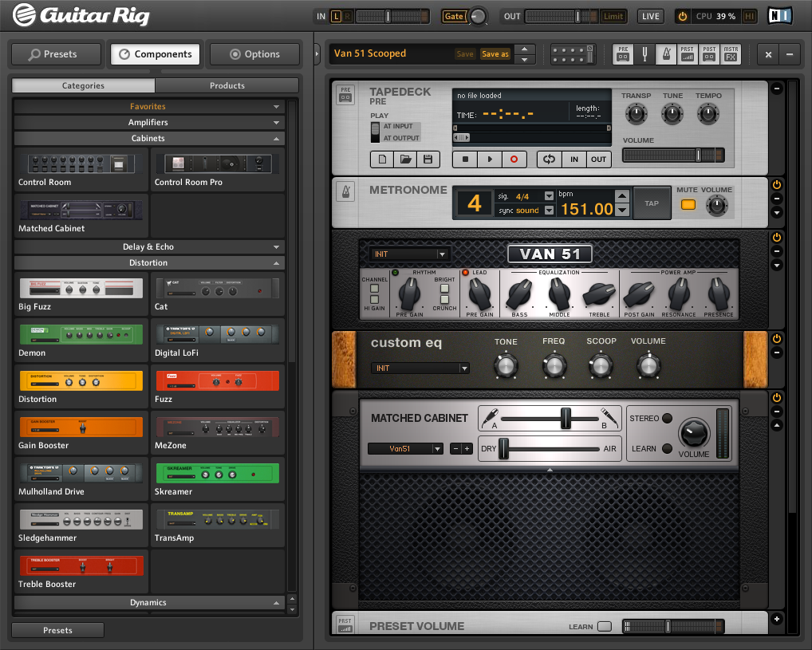This screenshot has width=812, height=650.
Task: Select the left input channel L
Action: (x=336, y=17)
